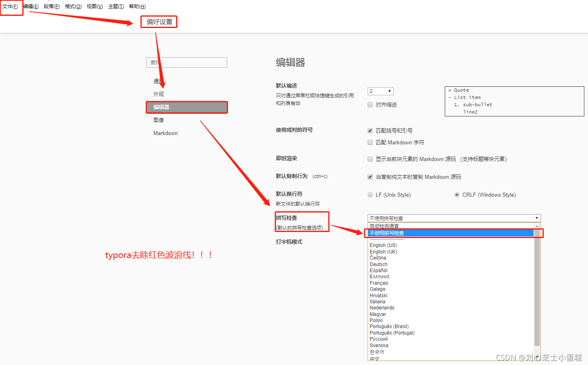Viewport: 588px width, 365px height.
Task: Open the 段落(P) menu
Action: [x=52, y=6]
